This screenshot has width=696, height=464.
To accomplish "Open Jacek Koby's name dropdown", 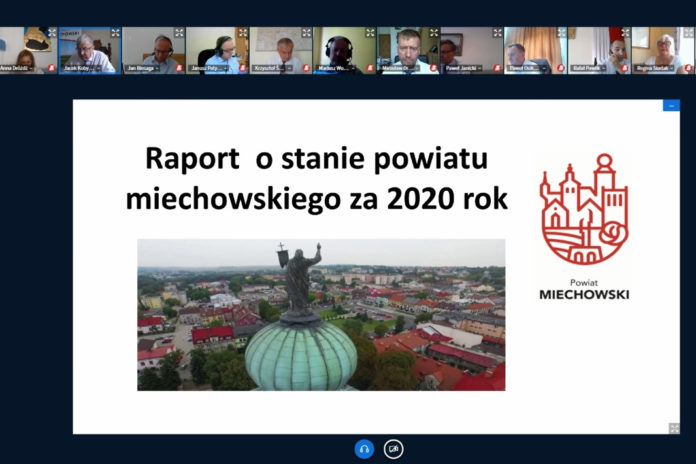I will pyautogui.click(x=96, y=68).
